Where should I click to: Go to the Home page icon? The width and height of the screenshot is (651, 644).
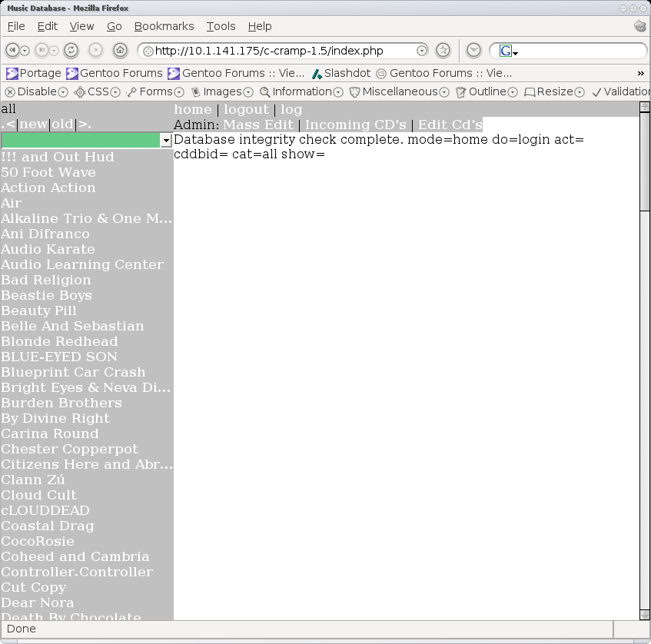(120, 51)
